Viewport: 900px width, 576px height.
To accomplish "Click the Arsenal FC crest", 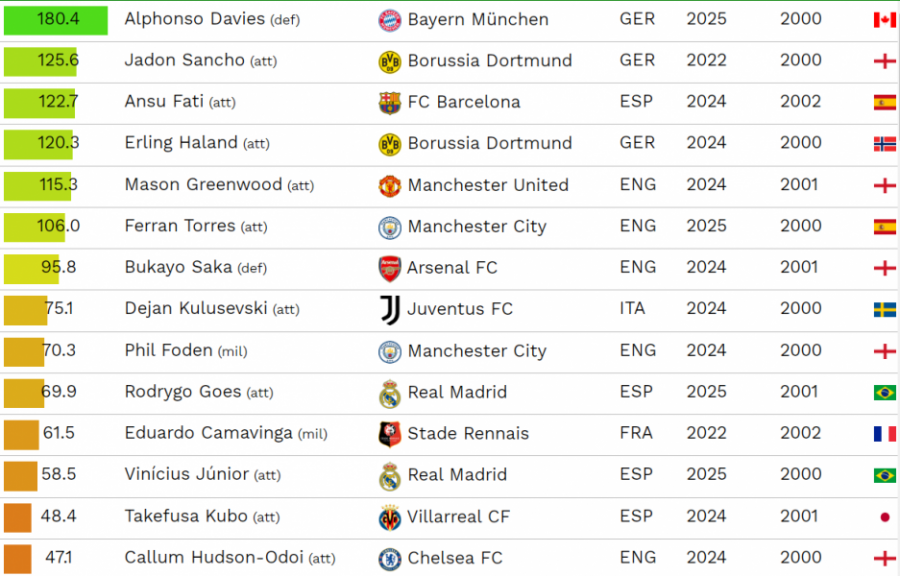I will [x=390, y=268].
